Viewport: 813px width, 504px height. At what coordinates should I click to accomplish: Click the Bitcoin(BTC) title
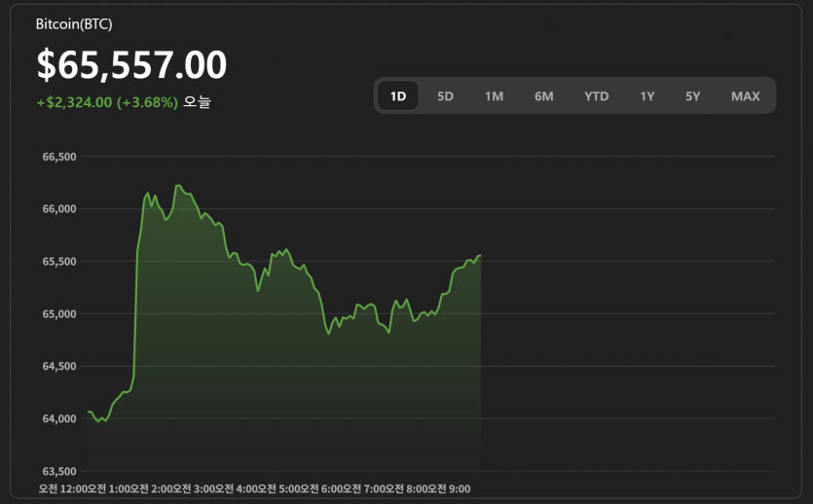point(74,23)
